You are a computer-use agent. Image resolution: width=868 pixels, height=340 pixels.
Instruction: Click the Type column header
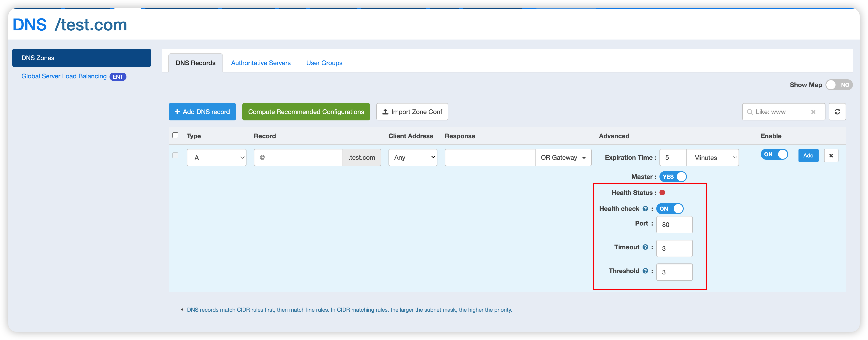coord(194,136)
